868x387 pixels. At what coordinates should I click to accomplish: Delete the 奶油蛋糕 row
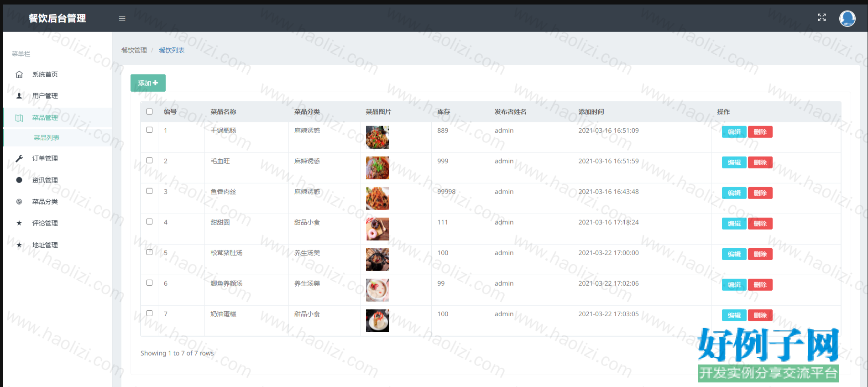click(760, 315)
